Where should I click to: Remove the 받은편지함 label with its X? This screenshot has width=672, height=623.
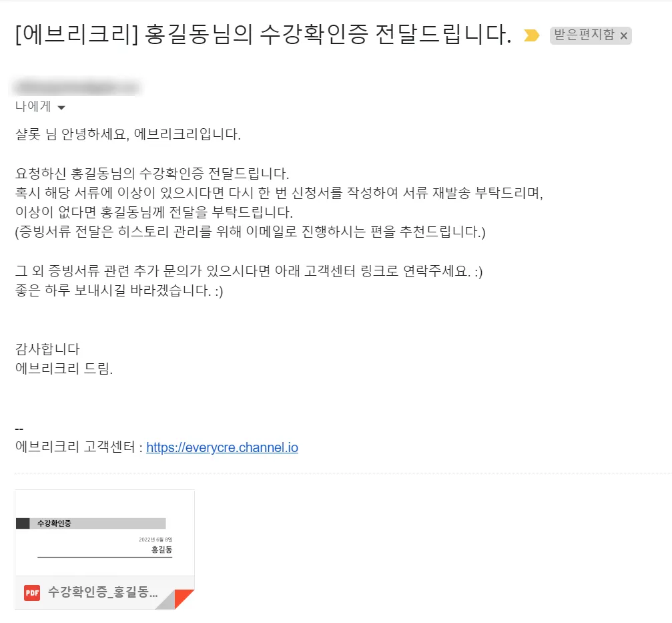[623, 36]
